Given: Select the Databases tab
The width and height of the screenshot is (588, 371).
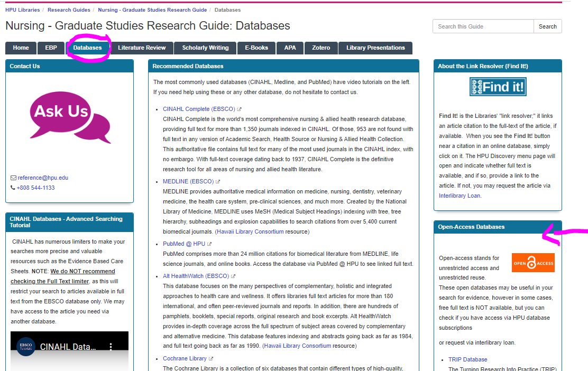Looking at the screenshot, I should (x=87, y=48).
